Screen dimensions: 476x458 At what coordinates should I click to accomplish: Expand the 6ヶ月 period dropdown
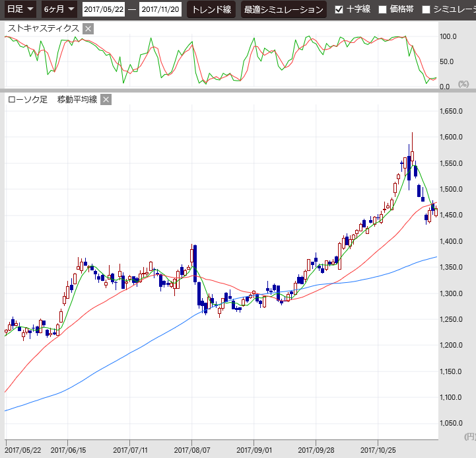(x=59, y=9)
